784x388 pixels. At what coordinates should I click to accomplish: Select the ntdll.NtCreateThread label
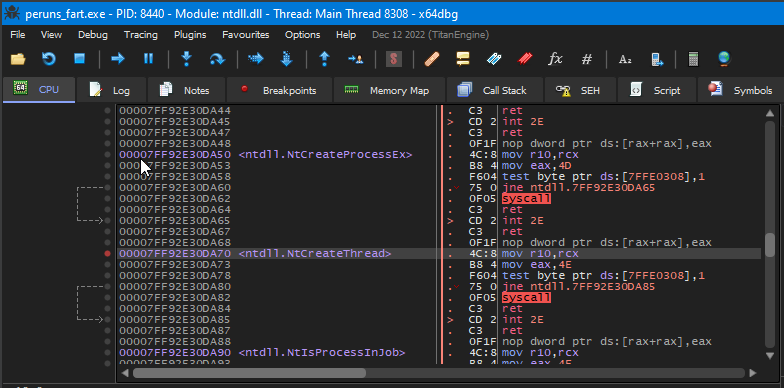click(315, 254)
